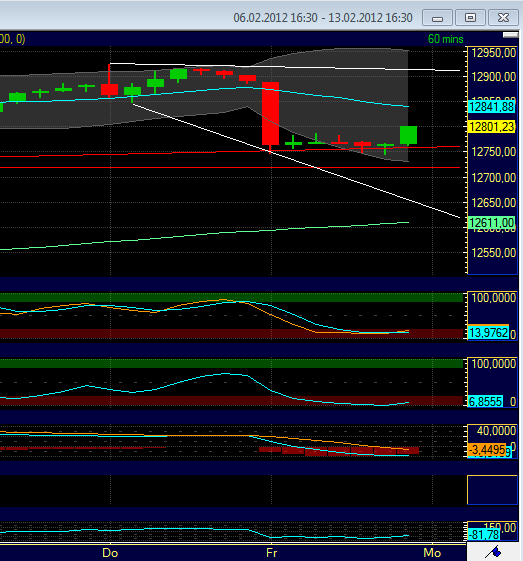The height and width of the screenshot is (561, 523).
Task: Select the yellow 12801,23 current price label
Action: (492, 127)
